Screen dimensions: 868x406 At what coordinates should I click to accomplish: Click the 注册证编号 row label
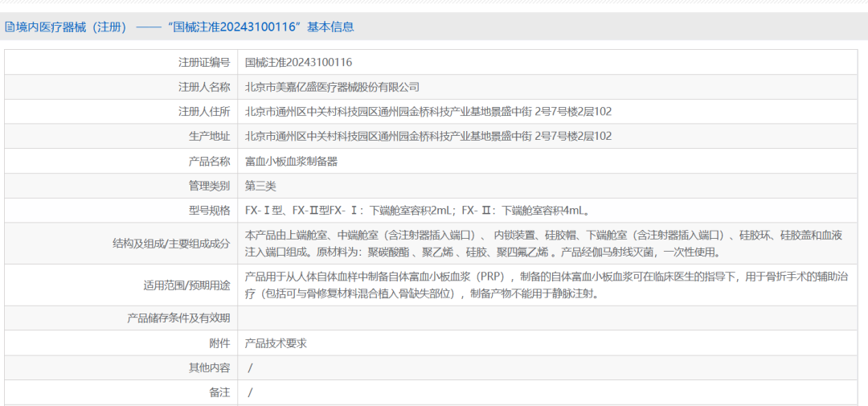coord(204,62)
